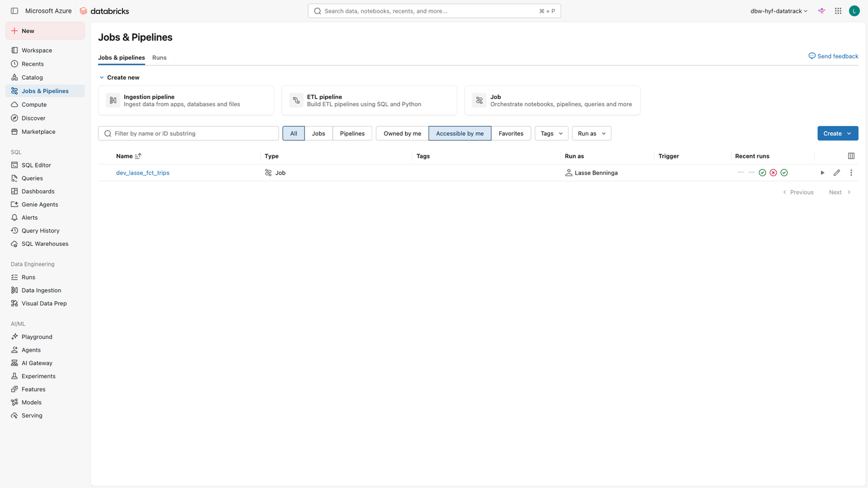Open Marketplace in the sidebar
Image resolution: width=868 pixels, height=488 pixels.
point(45,131)
